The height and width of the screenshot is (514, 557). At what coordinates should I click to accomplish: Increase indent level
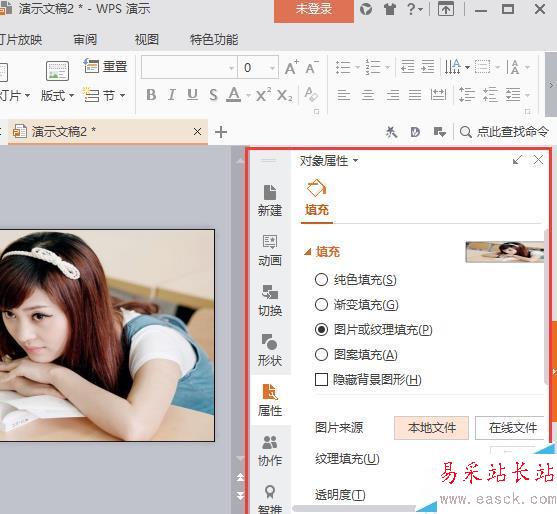[427, 66]
